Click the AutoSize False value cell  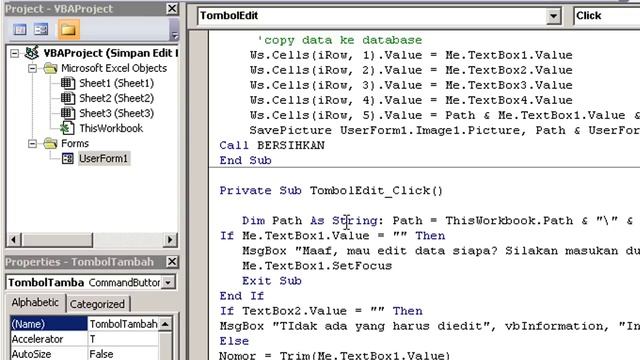[x=123, y=354]
